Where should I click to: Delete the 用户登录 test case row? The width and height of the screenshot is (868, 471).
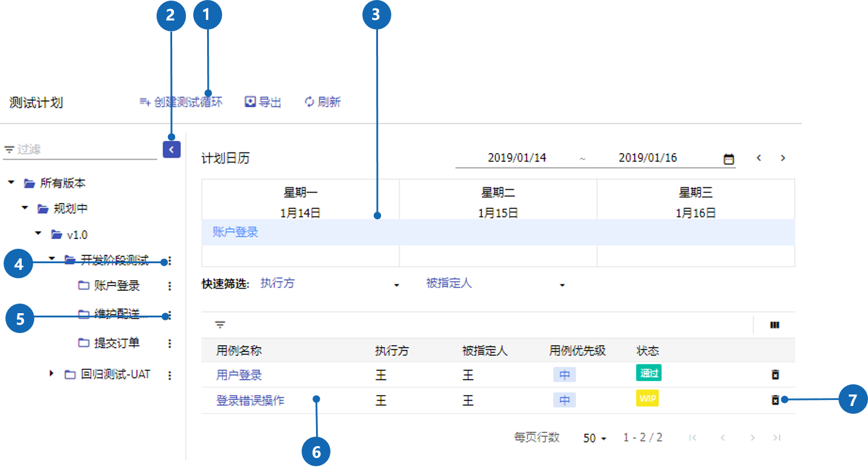coord(775,375)
